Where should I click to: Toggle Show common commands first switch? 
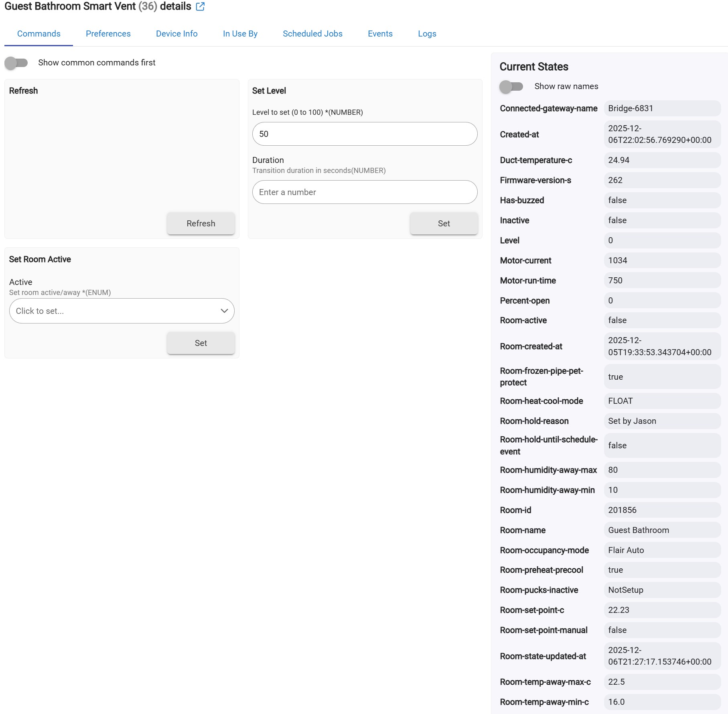click(x=16, y=63)
